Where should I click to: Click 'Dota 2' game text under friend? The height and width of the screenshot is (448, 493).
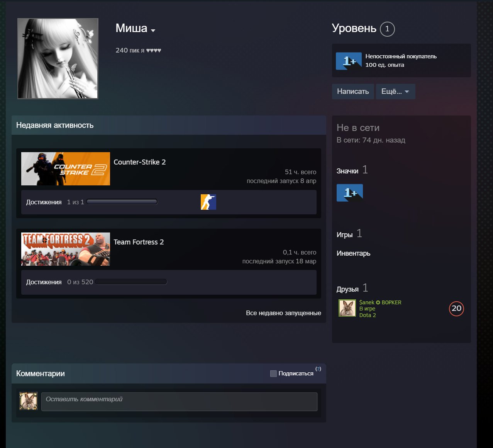coord(368,315)
